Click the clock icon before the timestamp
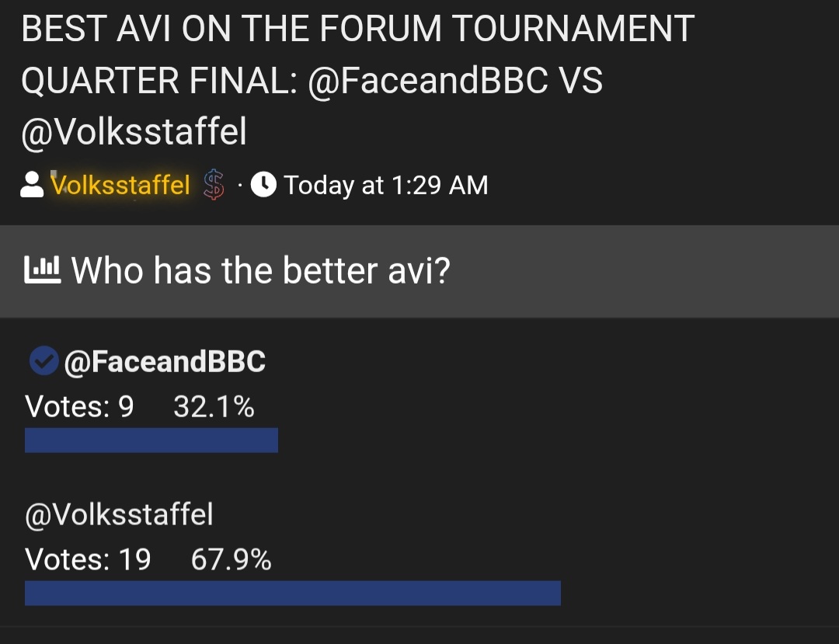The width and height of the screenshot is (839, 644). click(264, 185)
